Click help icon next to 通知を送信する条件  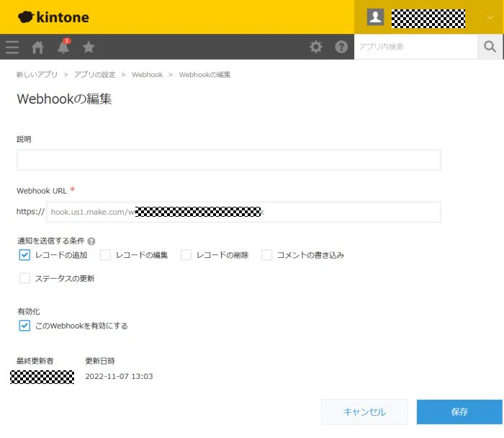tap(91, 241)
